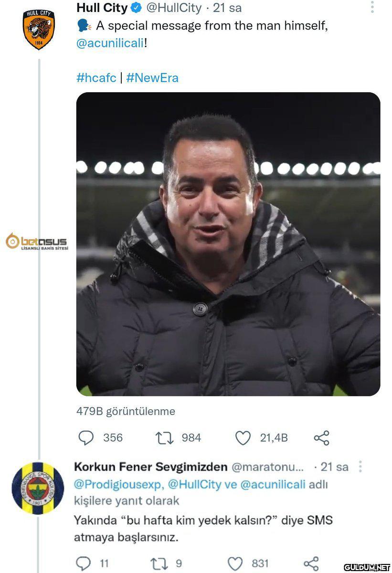Image resolution: width=392 pixels, height=573 pixels.
Task: Open the reply tweet's more options menu
Action: 360,467
